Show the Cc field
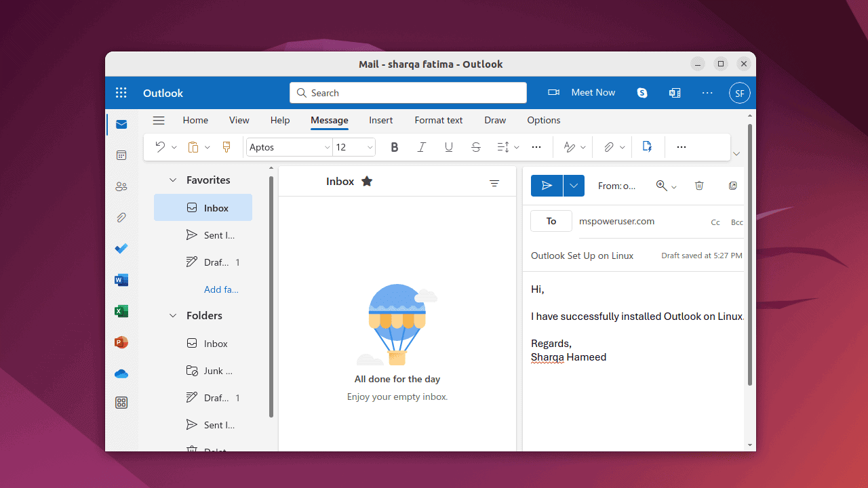This screenshot has width=868, height=488. tap(715, 222)
